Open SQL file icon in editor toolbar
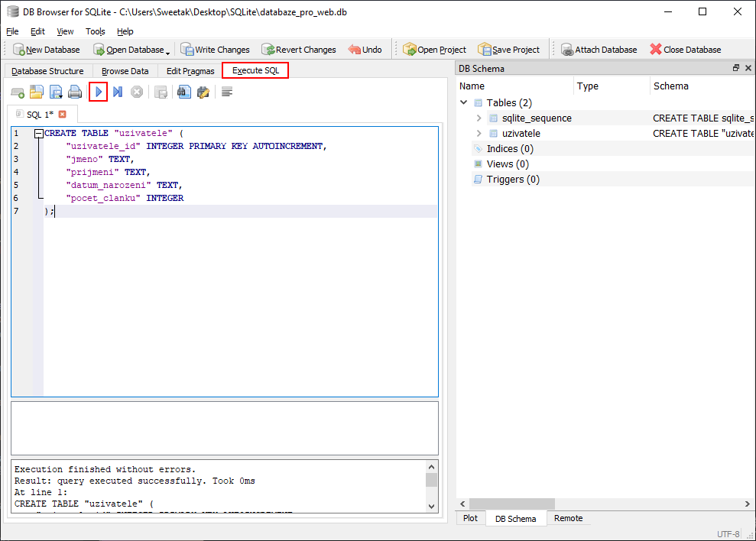The width and height of the screenshot is (756, 541). coord(37,92)
